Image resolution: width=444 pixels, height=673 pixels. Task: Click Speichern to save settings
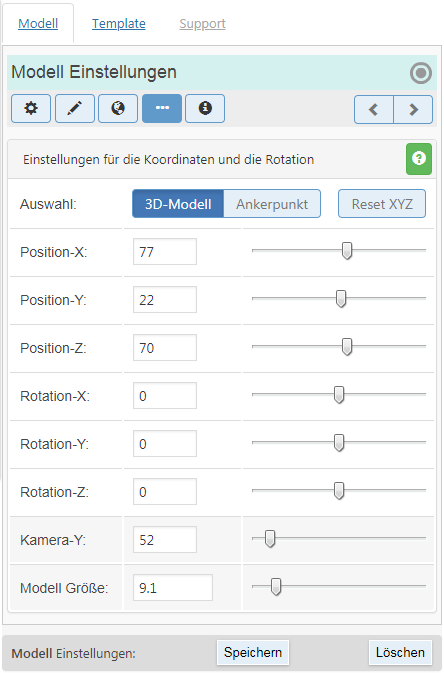(x=252, y=652)
